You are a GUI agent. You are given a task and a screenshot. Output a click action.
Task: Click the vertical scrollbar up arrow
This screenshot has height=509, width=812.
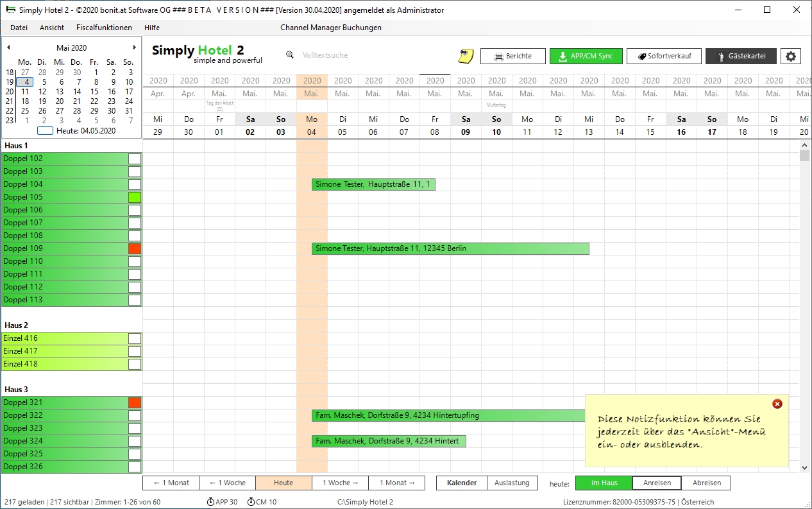804,145
